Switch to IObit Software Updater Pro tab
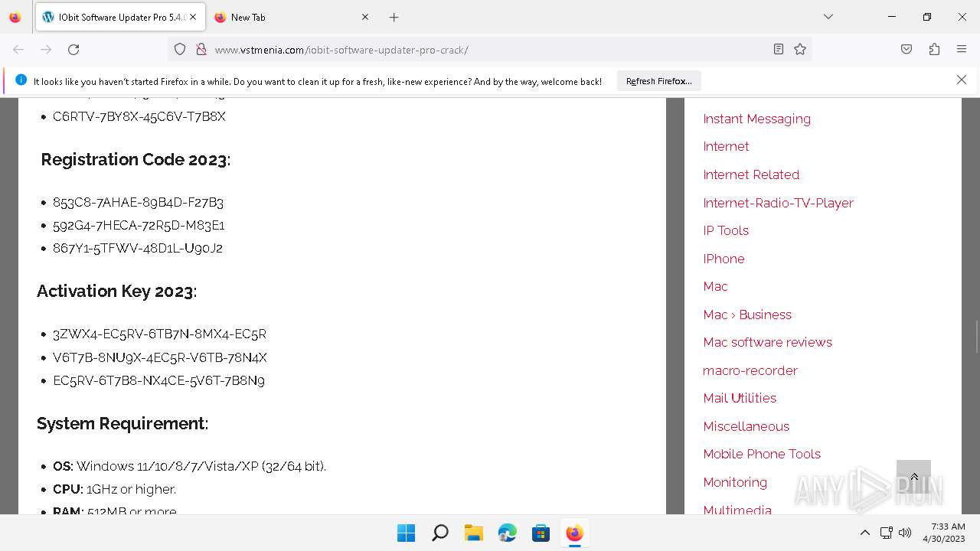This screenshot has height=551, width=980. [120, 17]
